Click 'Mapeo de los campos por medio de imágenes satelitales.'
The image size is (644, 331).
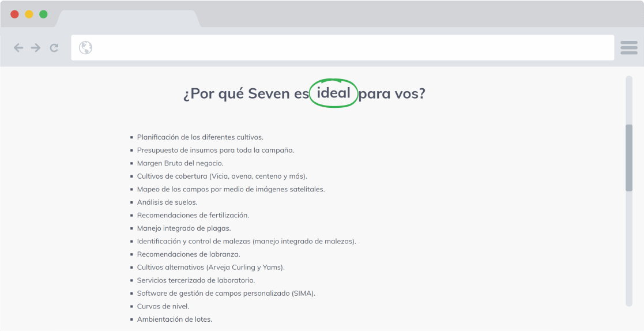click(231, 189)
